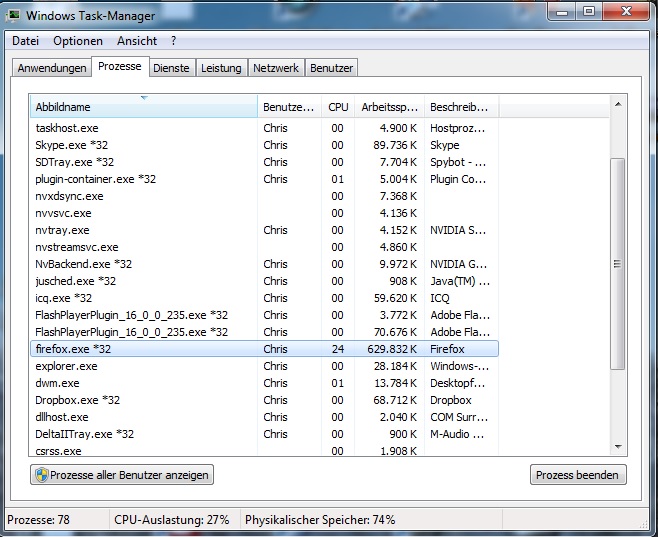Screen dimensions: 658x537
Task: Open the Optionen menu
Action: [78, 41]
